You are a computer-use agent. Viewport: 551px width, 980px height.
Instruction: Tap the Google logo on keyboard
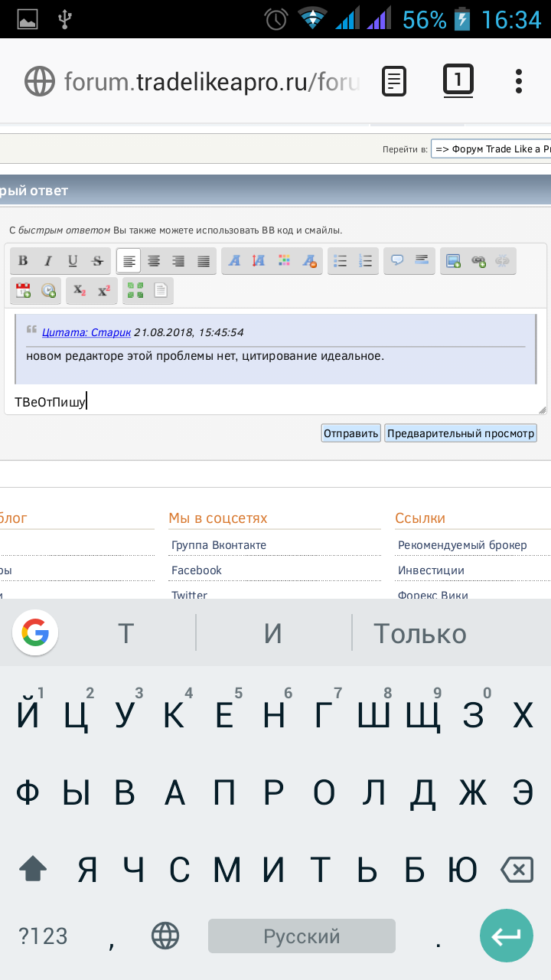pos(35,633)
